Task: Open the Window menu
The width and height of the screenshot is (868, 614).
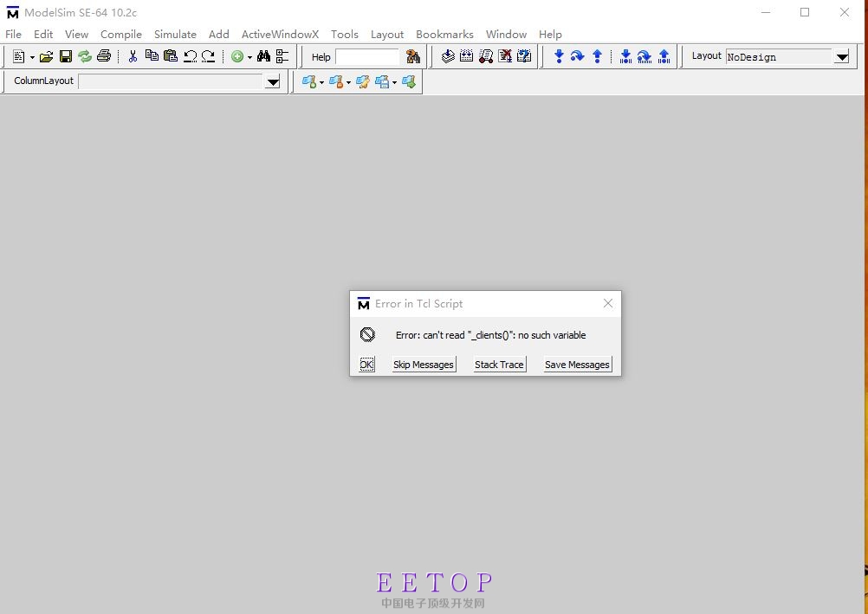Action: 506,35
